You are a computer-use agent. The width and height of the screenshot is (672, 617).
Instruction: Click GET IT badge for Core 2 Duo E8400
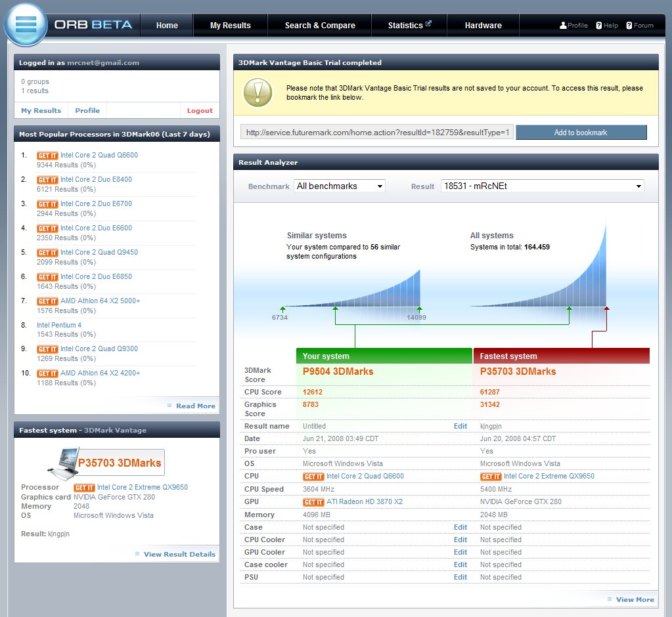(x=47, y=180)
